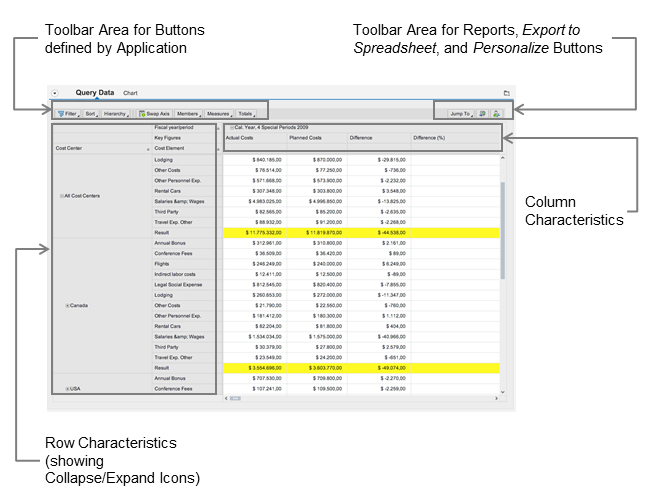660x502 pixels.
Task: Switch to the Chart tab
Action: [x=130, y=93]
